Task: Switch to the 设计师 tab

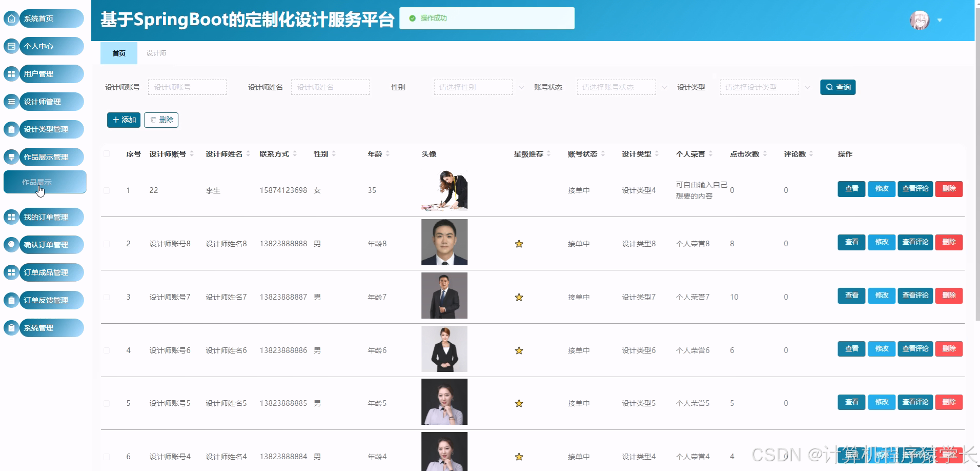Action: click(x=155, y=52)
